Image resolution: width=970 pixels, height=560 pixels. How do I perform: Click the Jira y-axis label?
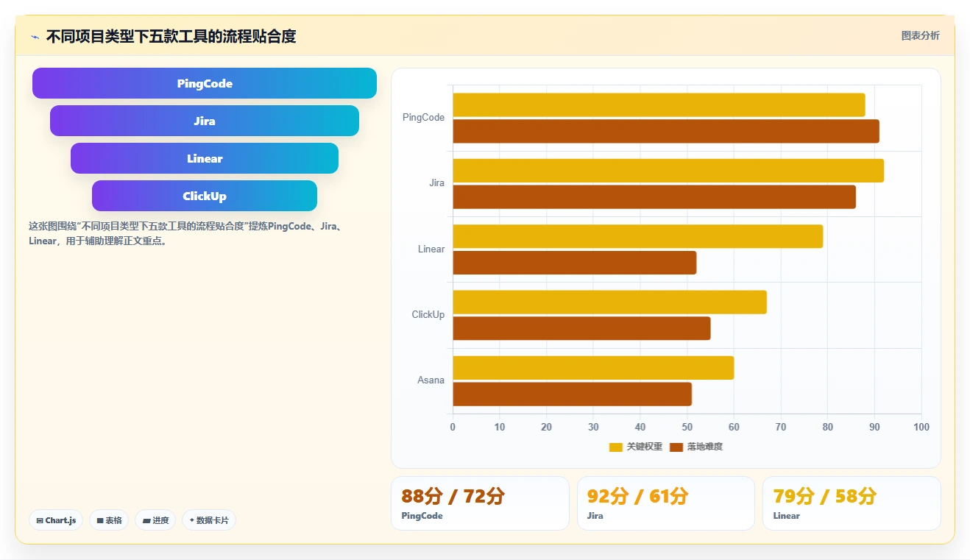(437, 183)
